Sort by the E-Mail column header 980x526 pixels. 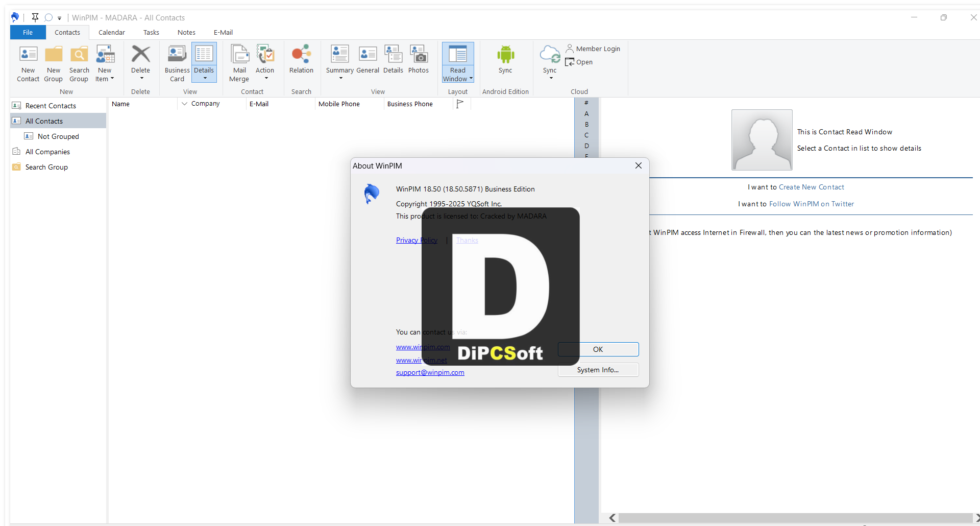[x=280, y=104]
